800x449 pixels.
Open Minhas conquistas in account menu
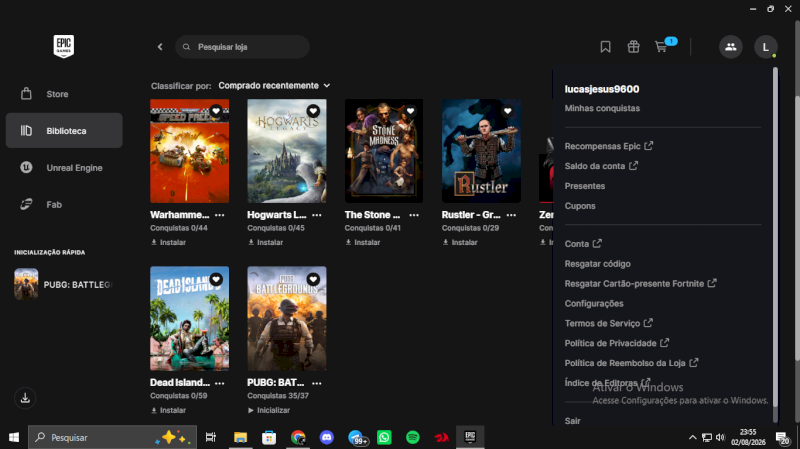(x=602, y=108)
